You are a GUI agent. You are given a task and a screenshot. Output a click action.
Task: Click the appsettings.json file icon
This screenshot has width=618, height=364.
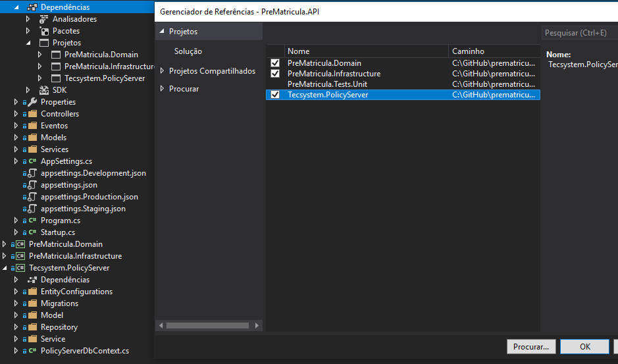(32, 185)
